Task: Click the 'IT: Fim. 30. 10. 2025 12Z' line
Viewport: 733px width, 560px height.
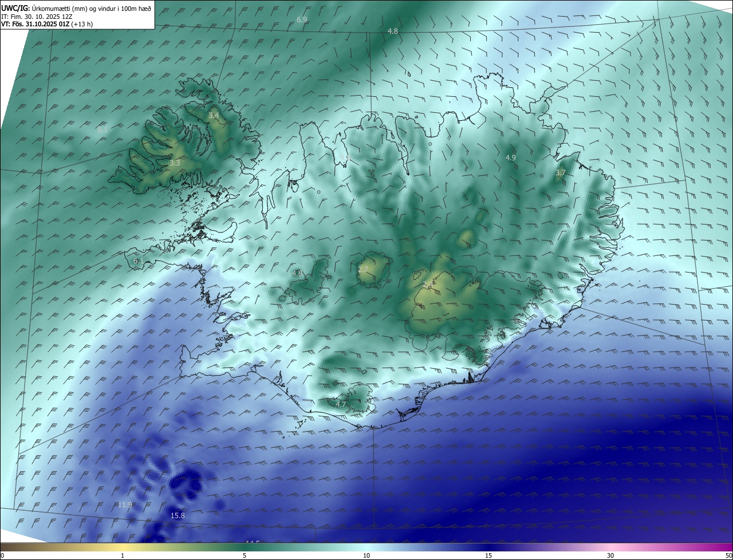Action: point(36,17)
